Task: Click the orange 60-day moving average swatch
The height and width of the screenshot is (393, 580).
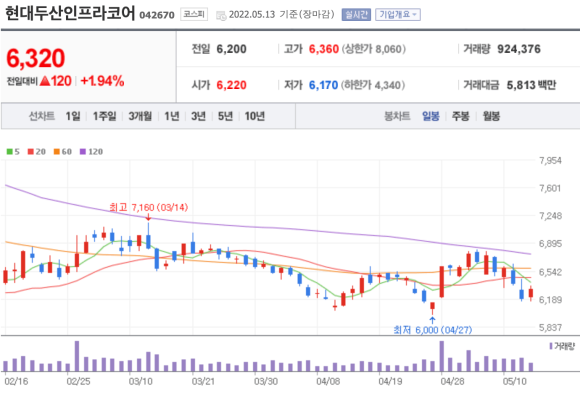Action: point(57,151)
